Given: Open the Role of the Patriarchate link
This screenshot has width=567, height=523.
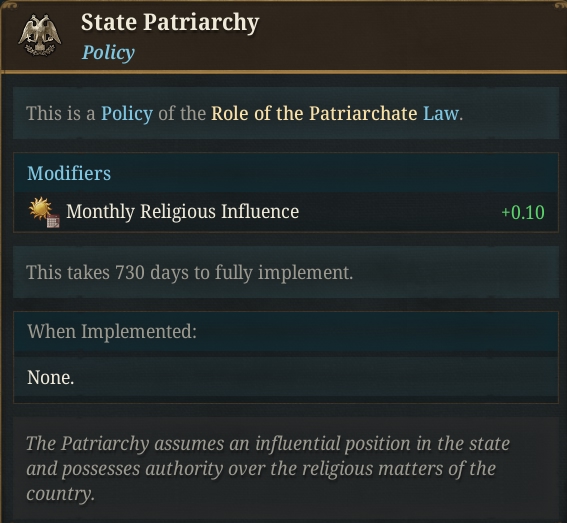Looking at the screenshot, I should pos(314,114).
